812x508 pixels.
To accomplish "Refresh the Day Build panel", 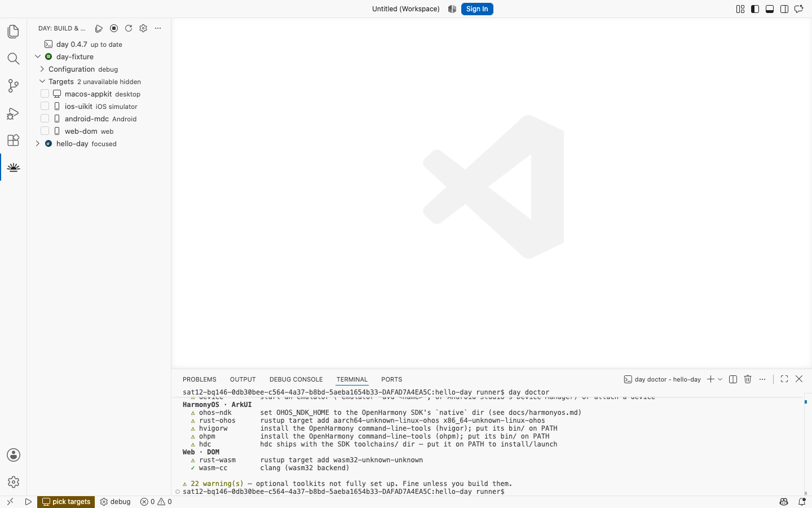I will click(129, 28).
